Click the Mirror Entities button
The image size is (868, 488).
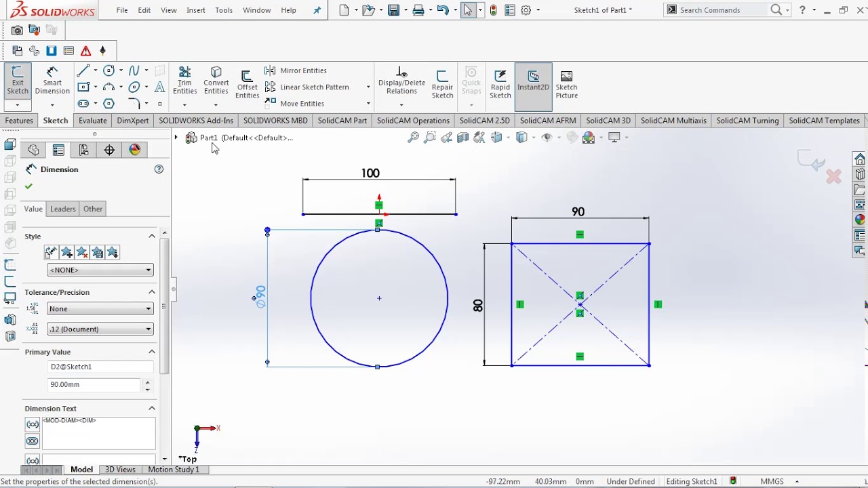coord(296,70)
